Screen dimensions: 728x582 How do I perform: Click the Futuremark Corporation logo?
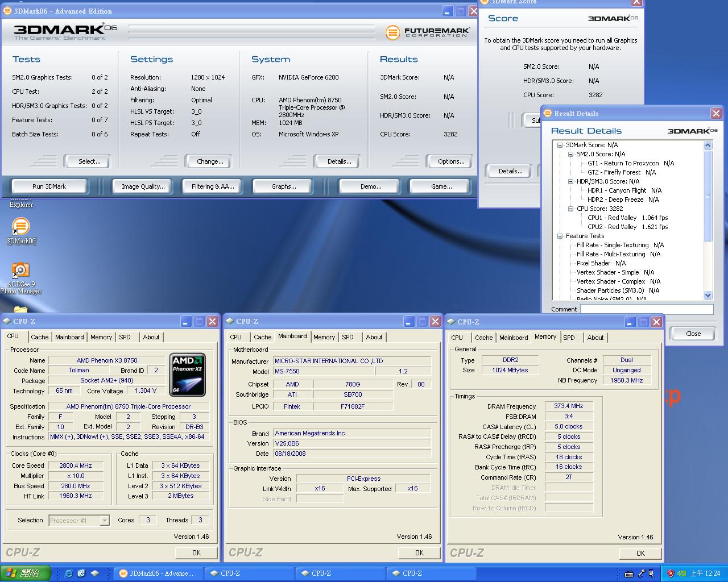point(428,32)
